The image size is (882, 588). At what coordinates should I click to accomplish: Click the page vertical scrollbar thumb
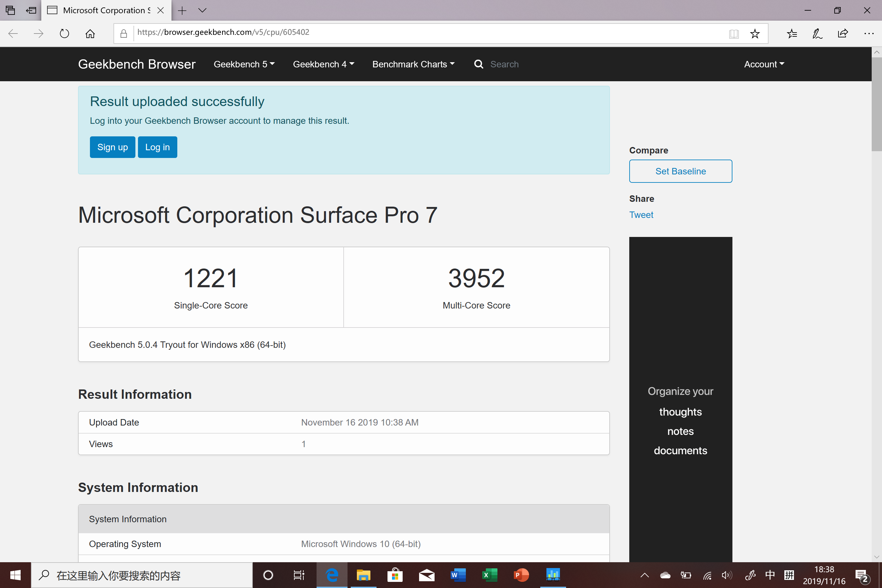coord(877,104)
